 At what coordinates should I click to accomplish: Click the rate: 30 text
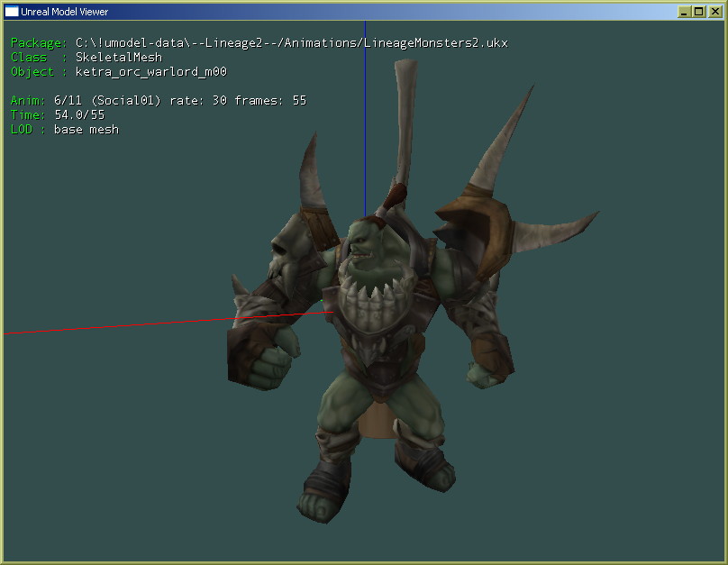click(x=198, y=100)
